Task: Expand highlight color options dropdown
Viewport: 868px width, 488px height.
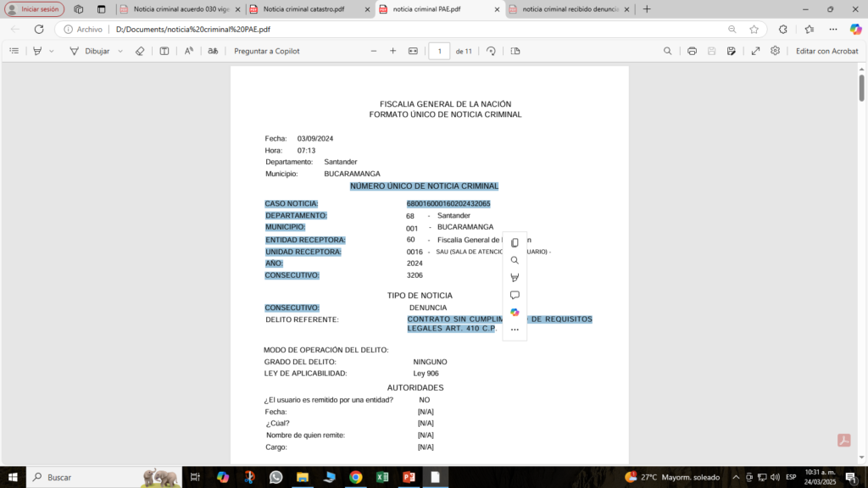Action: 52,51
